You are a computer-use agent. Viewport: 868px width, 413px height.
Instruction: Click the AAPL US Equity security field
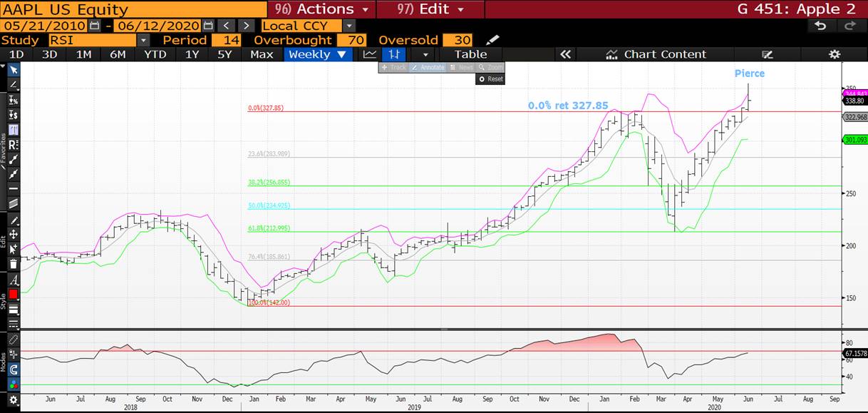(x=134, y=9)
